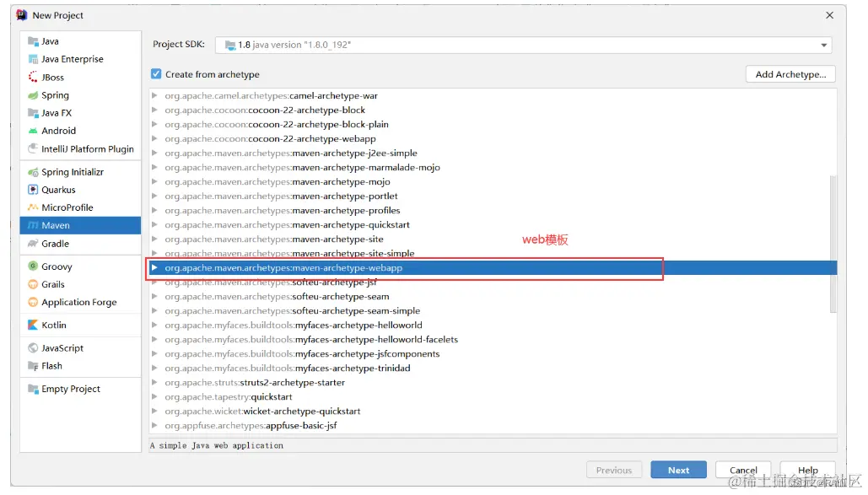Screen dimensions: 868x495
Task: Select maven-archetype-mojo row
Action: click(493, 182)
